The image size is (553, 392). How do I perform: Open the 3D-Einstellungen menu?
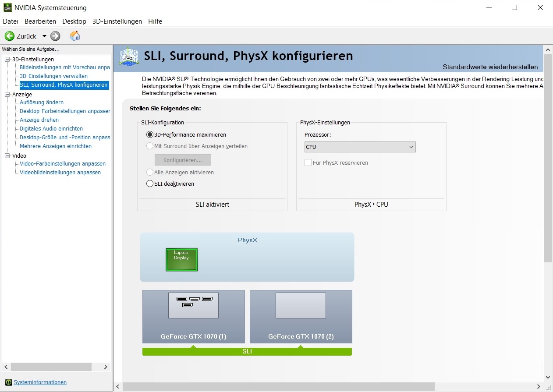pos(117,21)
